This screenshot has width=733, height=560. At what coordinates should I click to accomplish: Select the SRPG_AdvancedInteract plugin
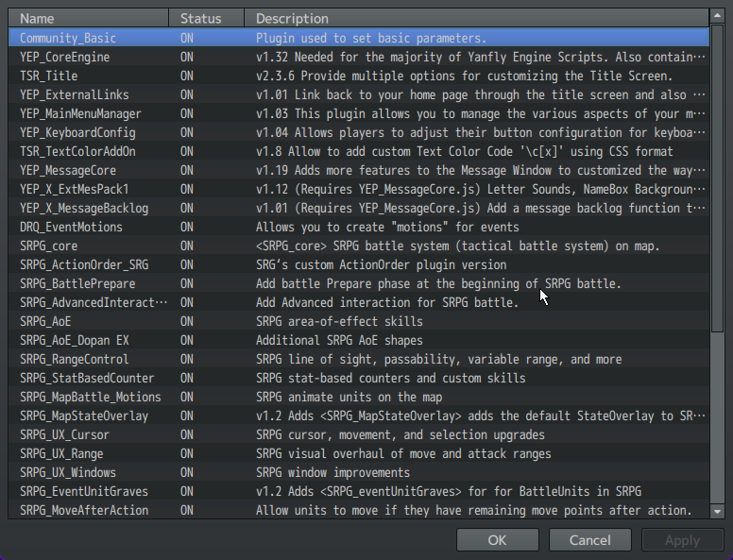click(359, 302)
